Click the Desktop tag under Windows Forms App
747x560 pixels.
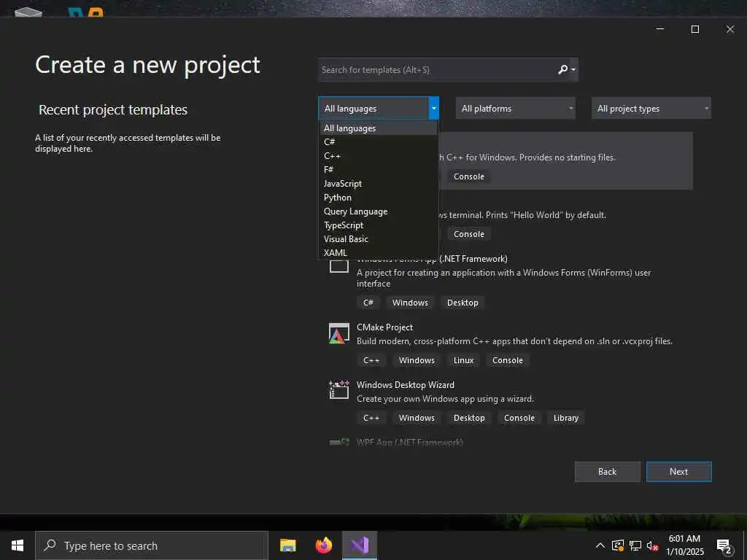[462, 303]
